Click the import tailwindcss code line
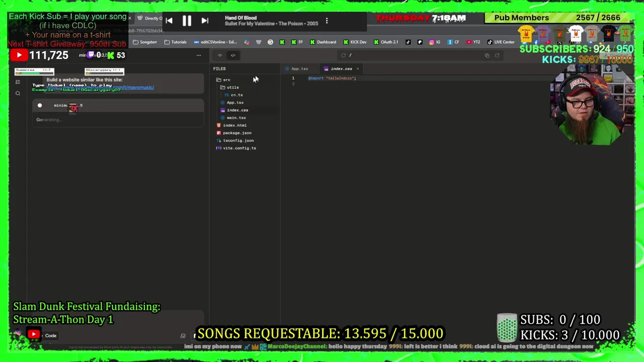644x362 pixels. 332,78
